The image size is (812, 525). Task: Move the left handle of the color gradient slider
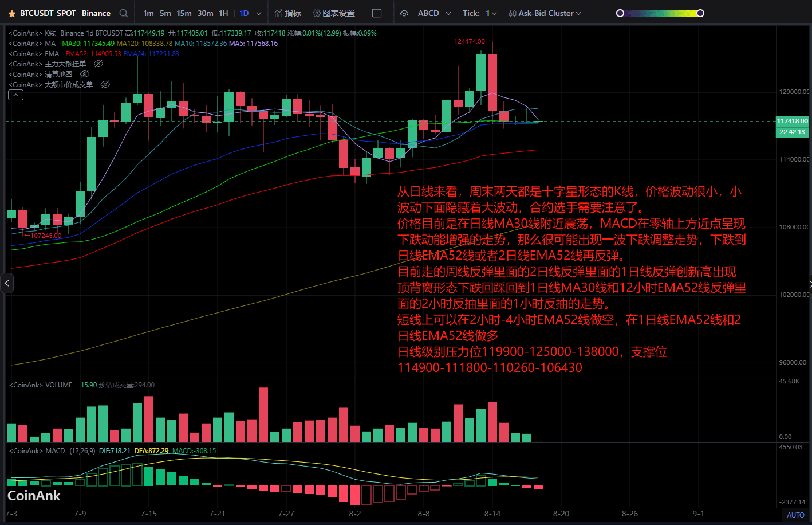point(620,13)
